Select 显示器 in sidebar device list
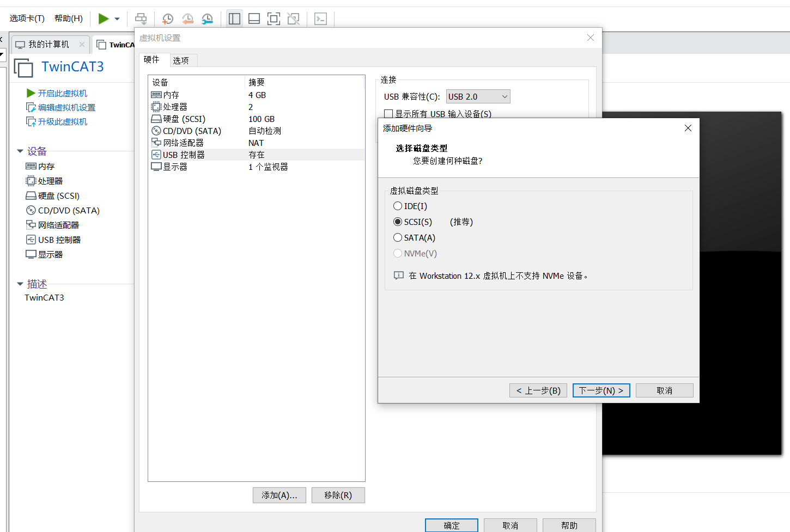 pos(44,254)
